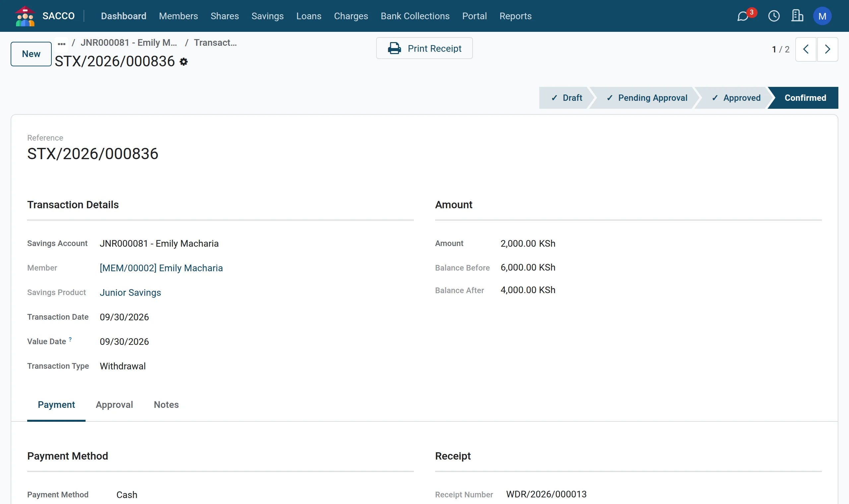Viewport: 849px width, 504px height.
Task: Select the Payment Method value Cash
Action: tap(127, 495)
